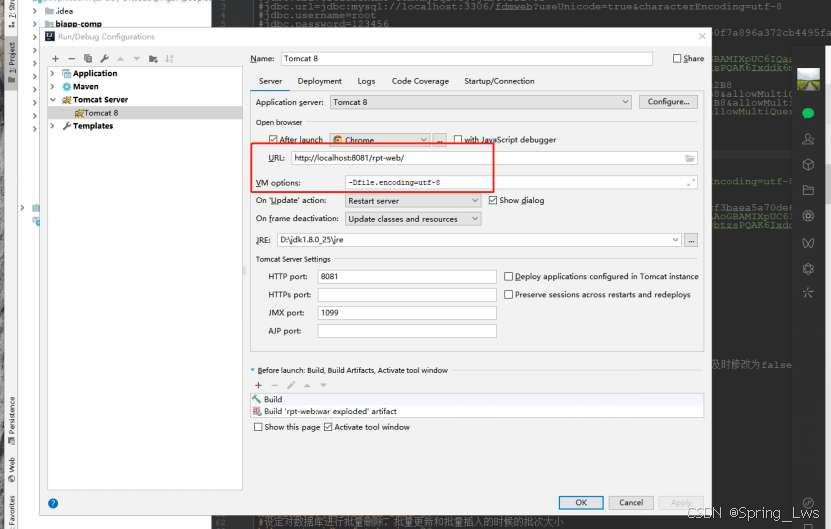Viewport: 831px width, 529px height.
Task: Close the Run/Debug Configurations dialog
Action: tap(702, 37)
